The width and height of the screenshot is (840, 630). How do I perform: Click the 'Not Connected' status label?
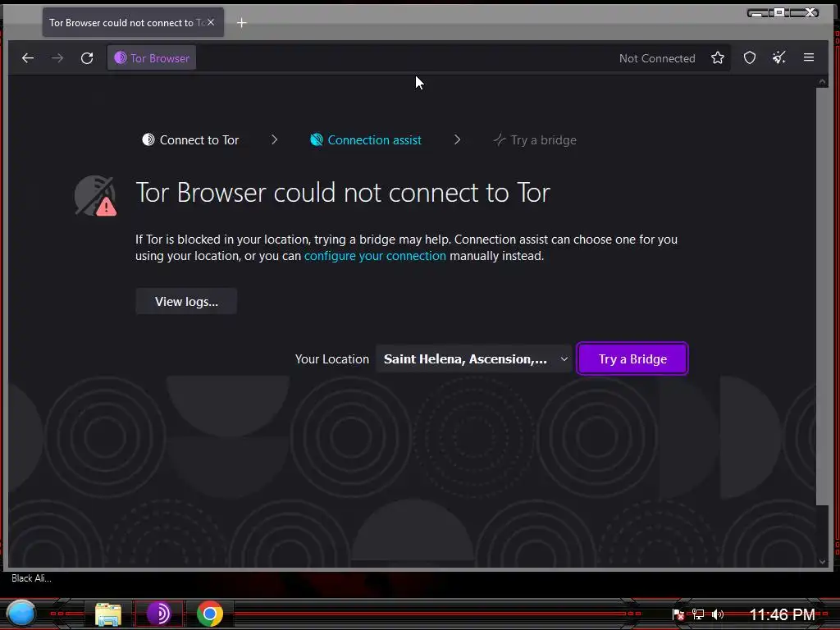point(657,58)
